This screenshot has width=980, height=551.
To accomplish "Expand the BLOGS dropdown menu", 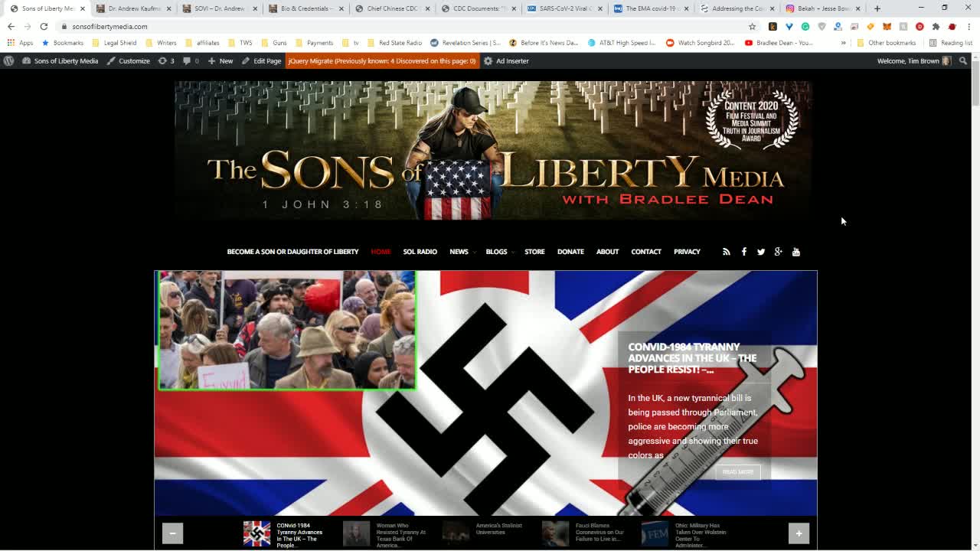I will pyautogui.click(x=499, y=252).
